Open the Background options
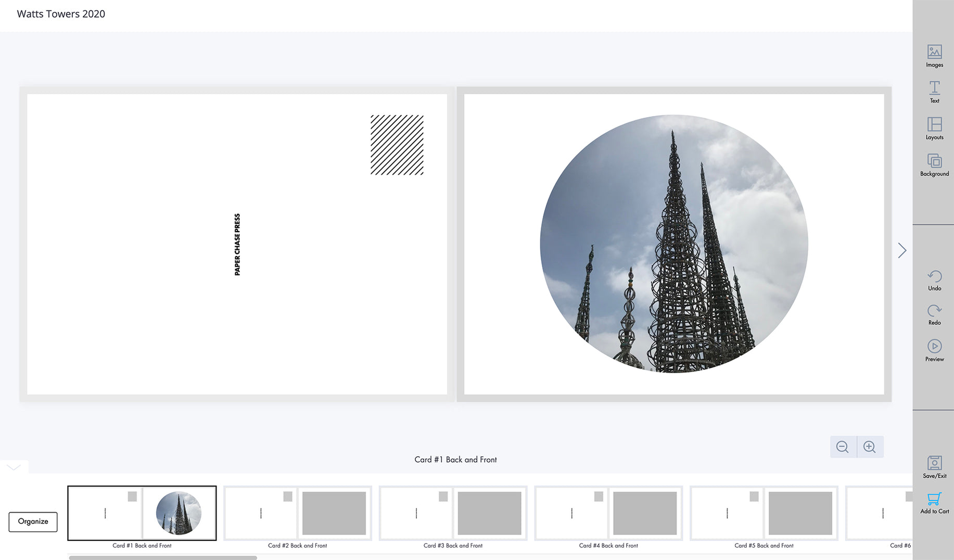 934,164
